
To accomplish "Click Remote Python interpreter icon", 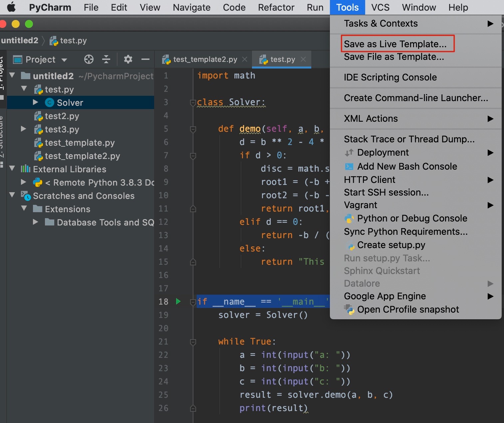I will click(38, 182).
